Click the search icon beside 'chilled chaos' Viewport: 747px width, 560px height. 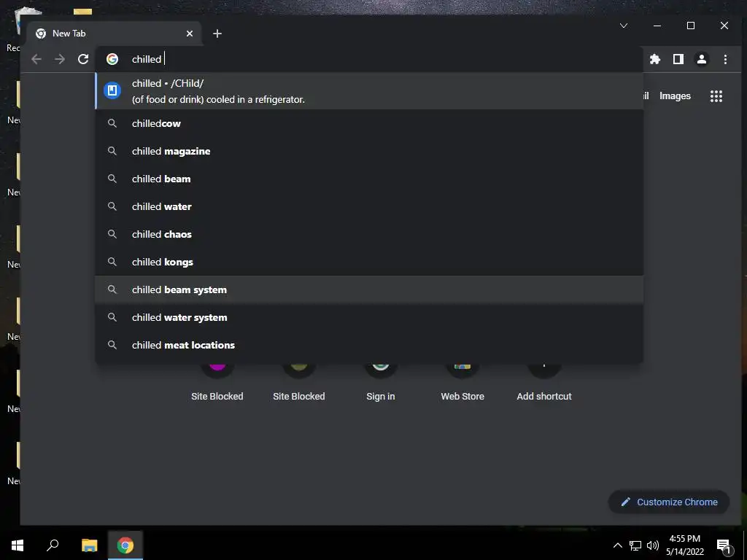click(112, 234)
